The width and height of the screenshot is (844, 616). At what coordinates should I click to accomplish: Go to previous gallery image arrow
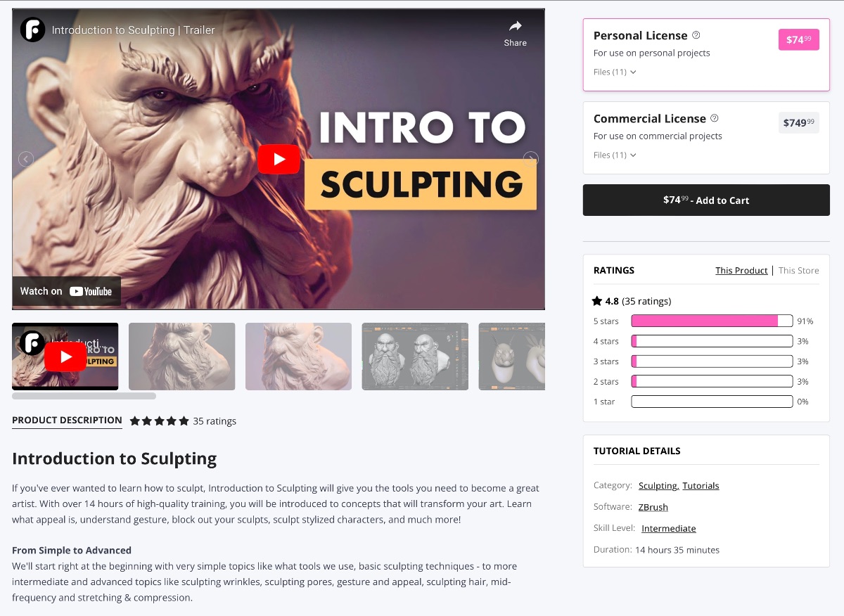click(26, 159)
